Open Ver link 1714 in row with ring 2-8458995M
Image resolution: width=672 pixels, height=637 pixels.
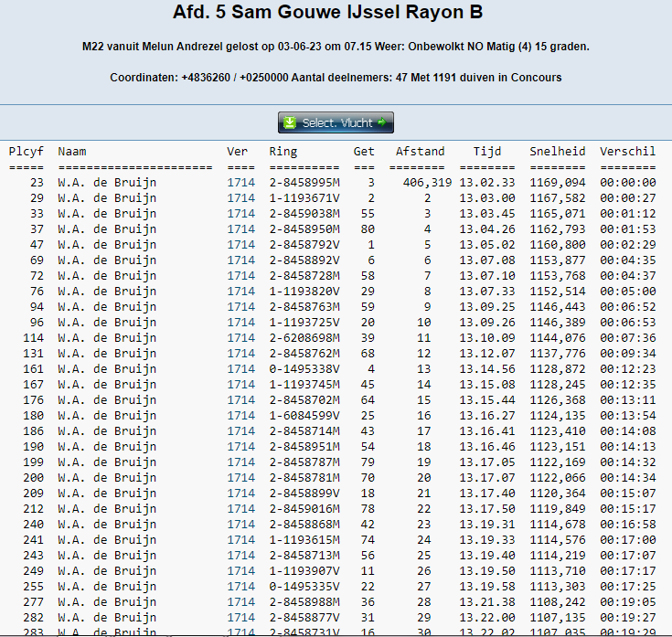240,183
